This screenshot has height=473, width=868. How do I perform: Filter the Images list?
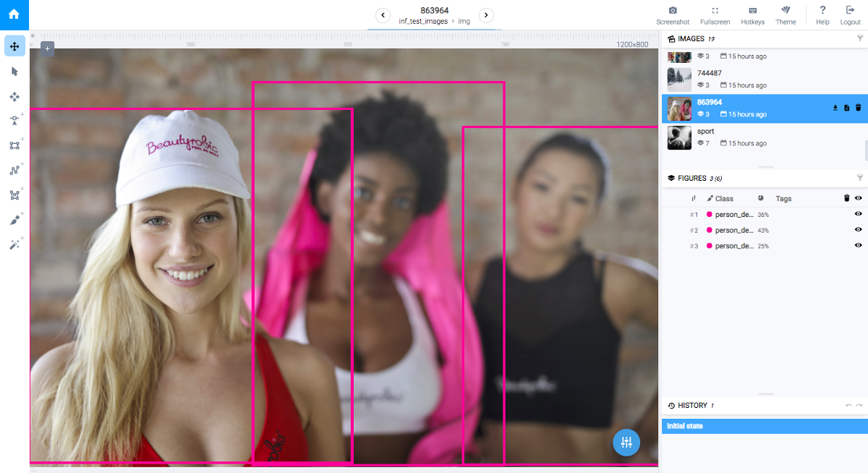pos(860,38)
